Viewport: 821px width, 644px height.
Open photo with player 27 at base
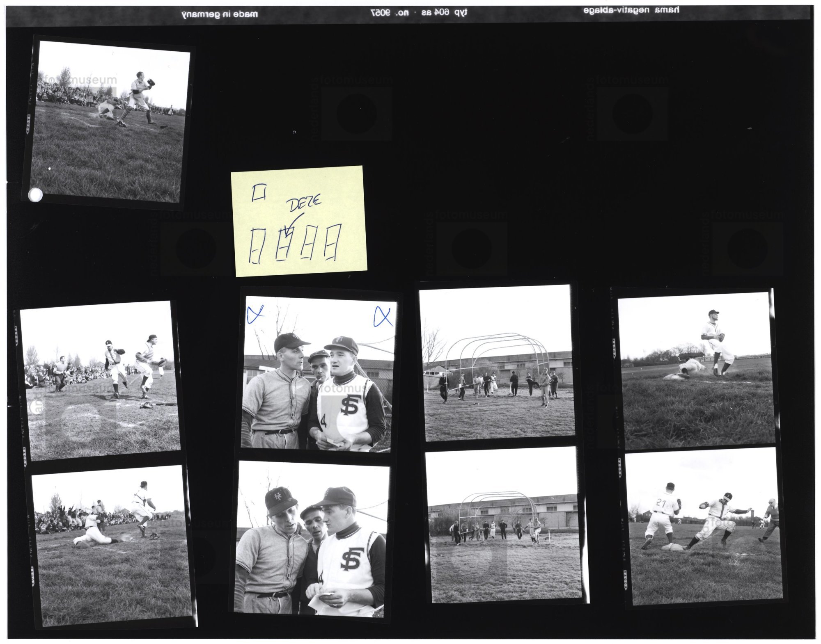coord(702,526)
